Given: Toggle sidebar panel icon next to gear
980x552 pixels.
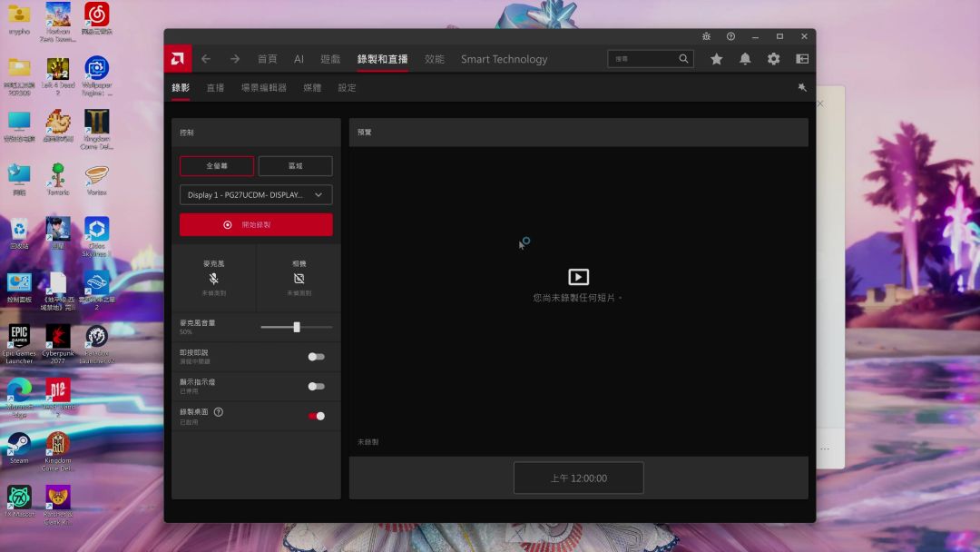Looking at the screenshot, I should (x=802, y=59).
